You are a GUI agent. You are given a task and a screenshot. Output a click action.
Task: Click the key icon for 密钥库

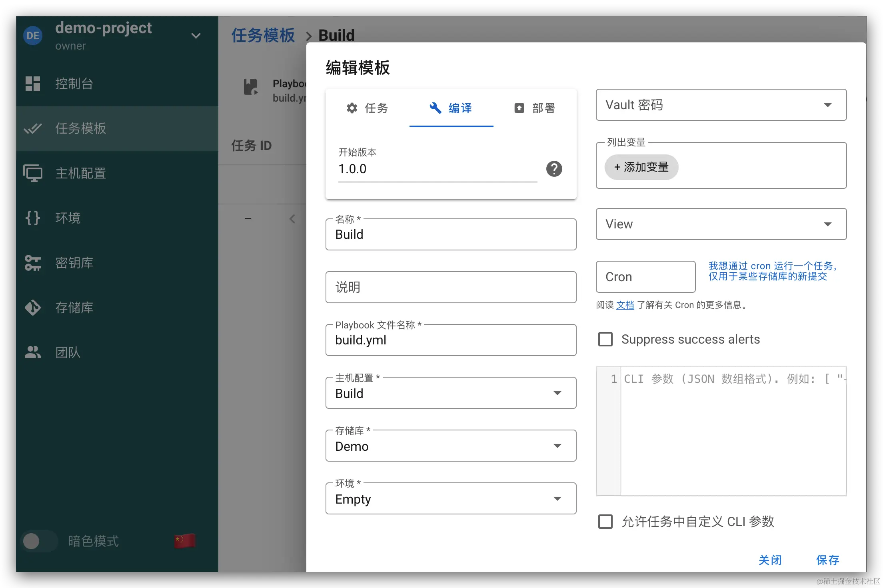pos(33,263)
